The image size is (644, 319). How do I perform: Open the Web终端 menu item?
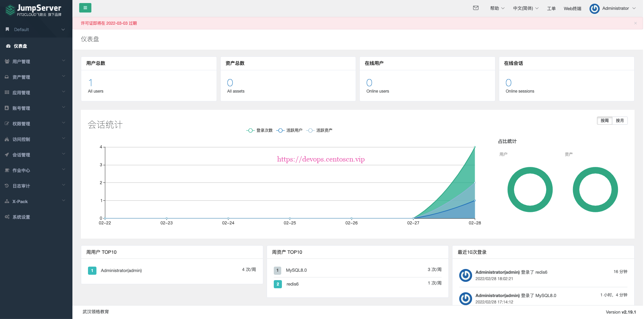[x=572, y=8]
